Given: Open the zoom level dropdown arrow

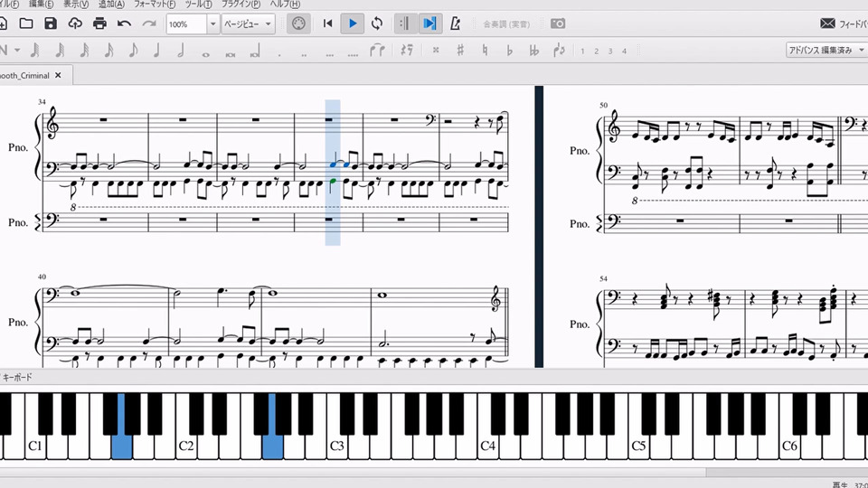Looking at the screenshot, I should tap(212, 23).
